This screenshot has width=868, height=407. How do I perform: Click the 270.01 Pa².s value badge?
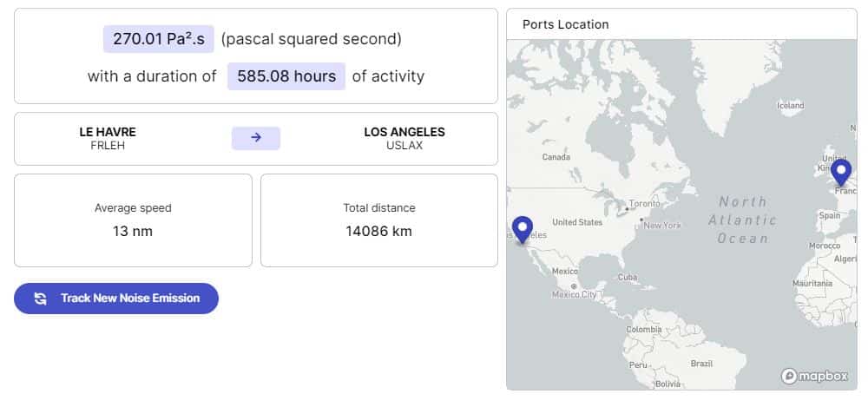tap(158, 39)
